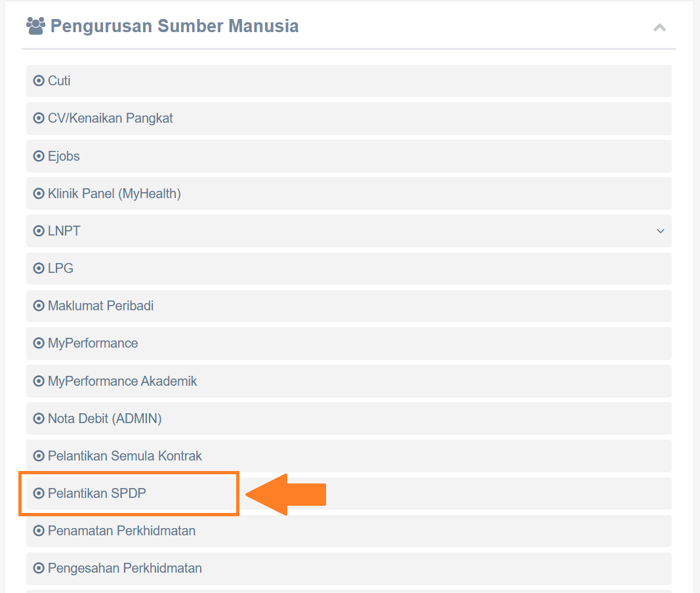Open the LNPT menu row
The height and width of the screenshot is (593, 700).
[x=348, y=231]
